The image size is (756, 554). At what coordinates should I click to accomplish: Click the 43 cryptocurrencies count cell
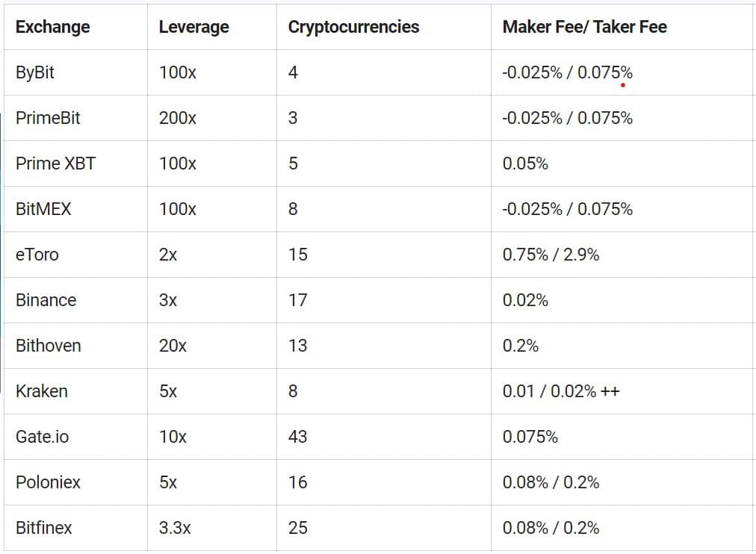(x=297, y=438)
